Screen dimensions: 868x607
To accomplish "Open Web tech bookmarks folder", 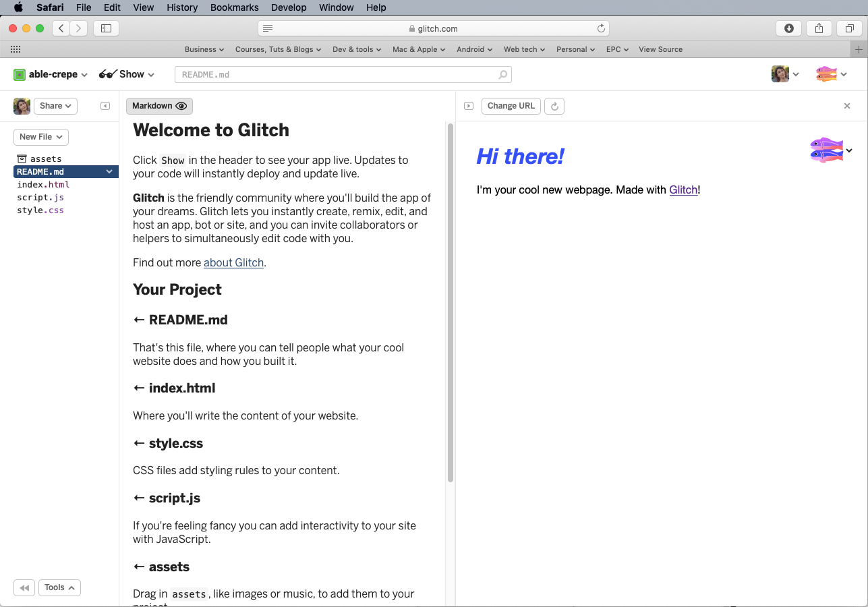I will 524,49.
